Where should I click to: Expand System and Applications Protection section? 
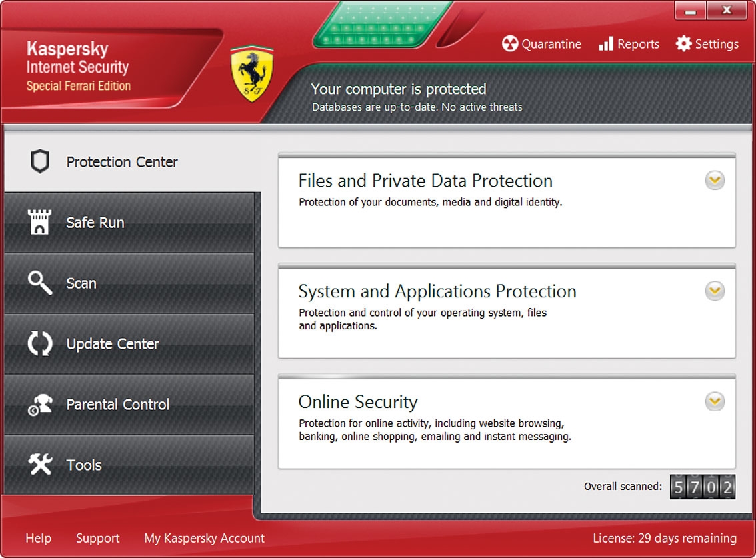(715, 291)
